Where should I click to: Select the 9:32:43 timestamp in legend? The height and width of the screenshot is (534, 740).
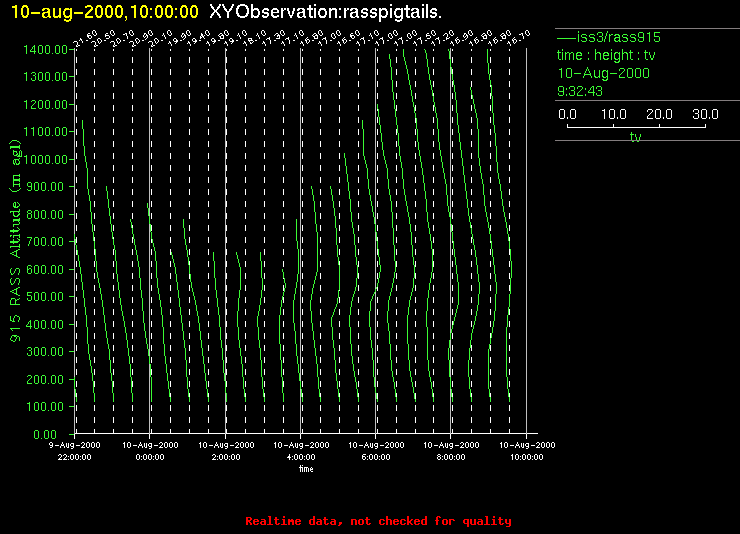coord(579,91)
